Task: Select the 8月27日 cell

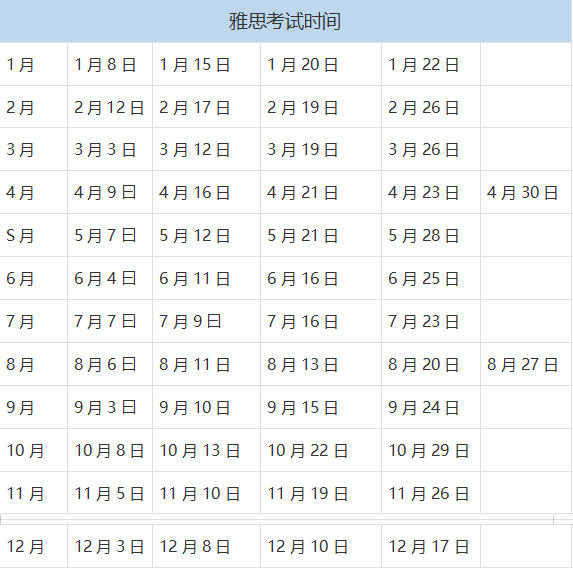Action: [x=526, y=364]
